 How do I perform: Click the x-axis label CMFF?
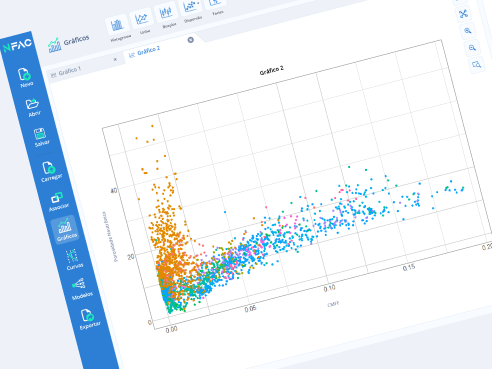coord(333,304)
